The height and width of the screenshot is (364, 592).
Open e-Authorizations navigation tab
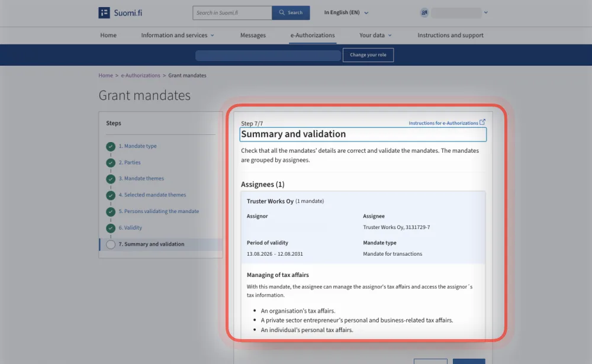pos(313,35)
